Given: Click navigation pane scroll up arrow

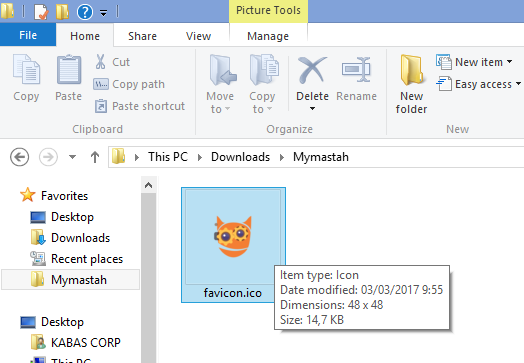Looking at the screenshot, I should [x=148, y=185].
